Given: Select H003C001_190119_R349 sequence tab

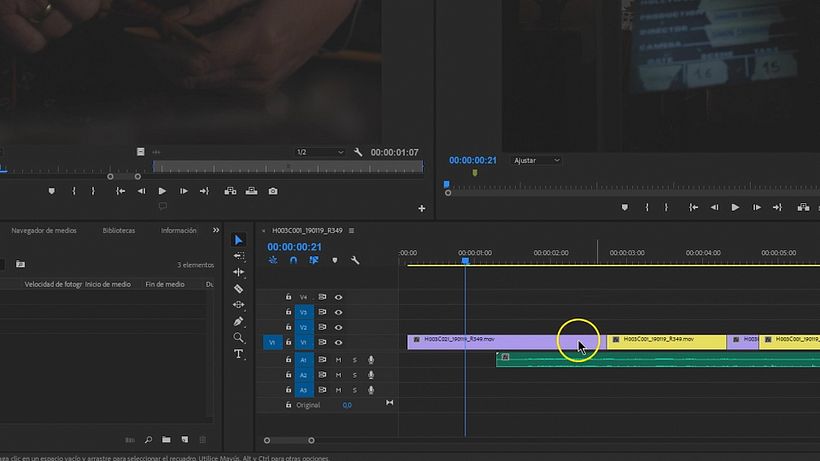Looking at the screenshot, I should (x=308, y=230).
